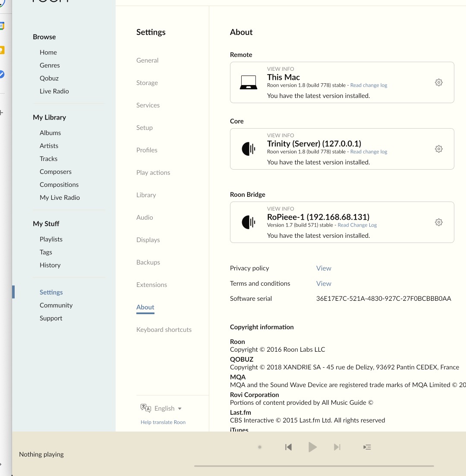466x476 pixels.
Task: Click Trinity (Server) (127.0.0.1) title
Action: pos(314,144)
